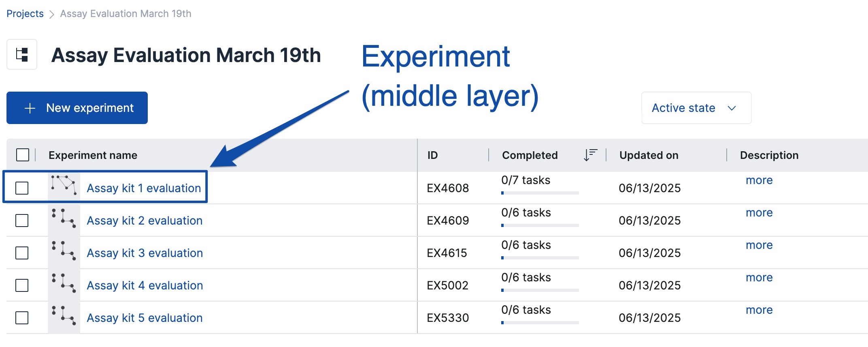This screenshot has width=868, height=347.
Task: Open the Assay kit 2 evaluation link
Action: (145, 221)
